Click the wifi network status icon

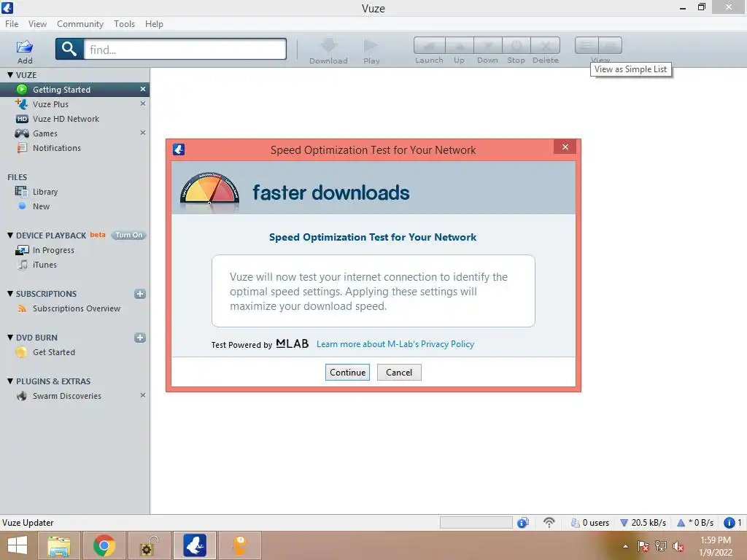549,522
